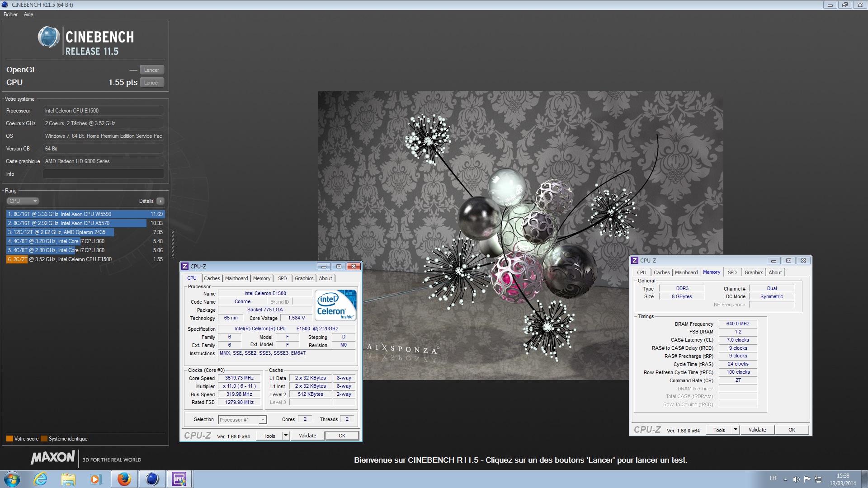Viewport: 868px width, 488px height.
Task: Click the Core Speed 3519.73 MHz value
Action: [x=240, y=378]
